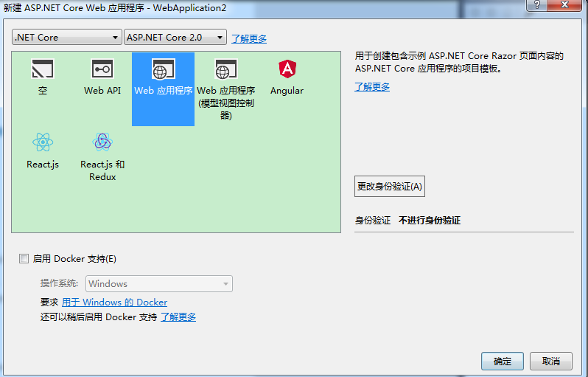Image resolution: width=588 pixels, height=377 pixels.
Task: Choose the Angular template icon
Action: [x=287, y=69]
